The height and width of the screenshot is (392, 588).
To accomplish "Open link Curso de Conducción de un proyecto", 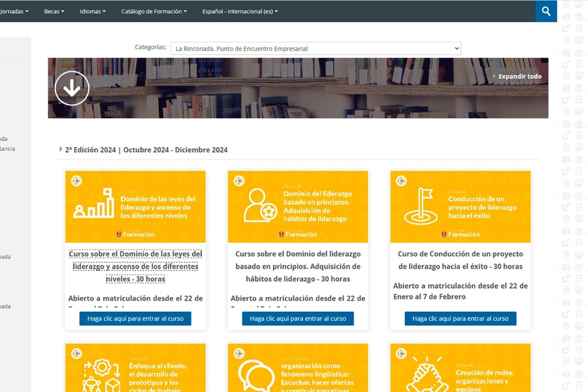I will [461, 260].
